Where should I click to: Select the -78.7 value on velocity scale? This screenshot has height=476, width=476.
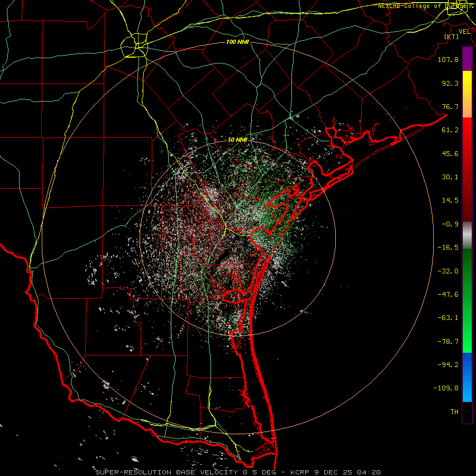tap(448, 342)
